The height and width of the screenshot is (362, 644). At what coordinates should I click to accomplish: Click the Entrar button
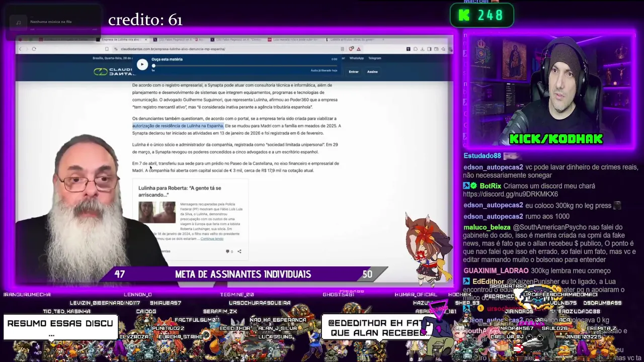[x=354, y=71]
